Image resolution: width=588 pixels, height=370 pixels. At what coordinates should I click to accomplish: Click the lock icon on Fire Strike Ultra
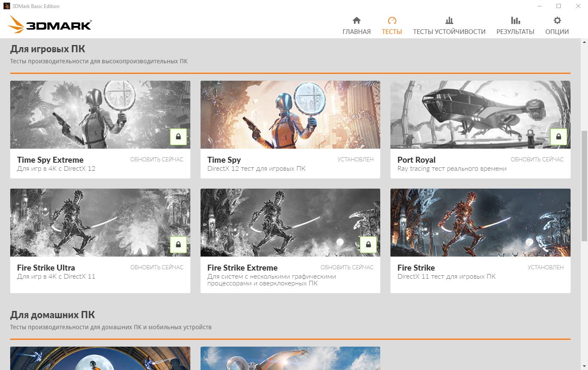coord(178,245)
